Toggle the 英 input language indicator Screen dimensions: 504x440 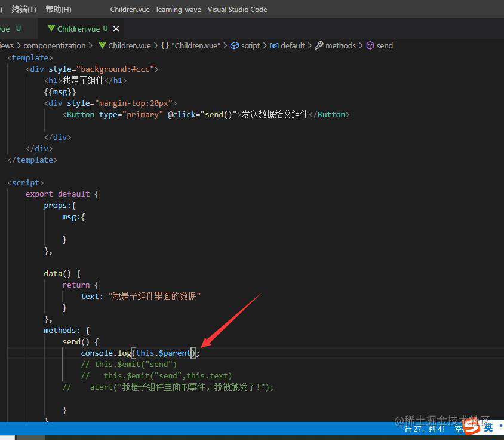[x=488, y=428]
